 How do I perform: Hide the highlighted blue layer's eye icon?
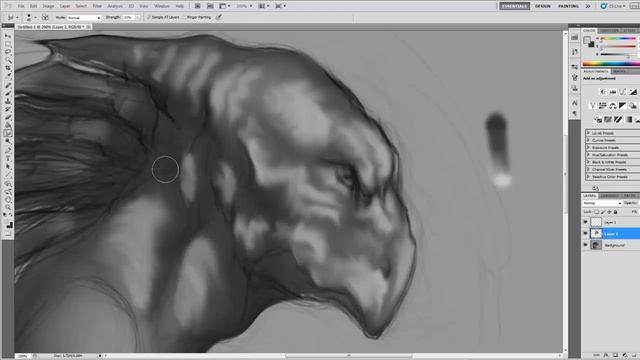(585, 233)
